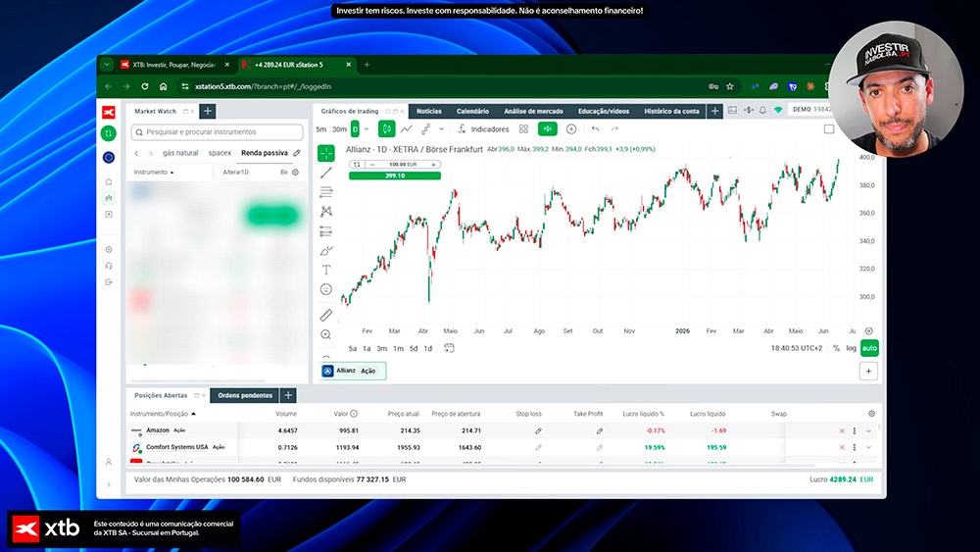Pick the brush drawing tool

coord(326,251)
